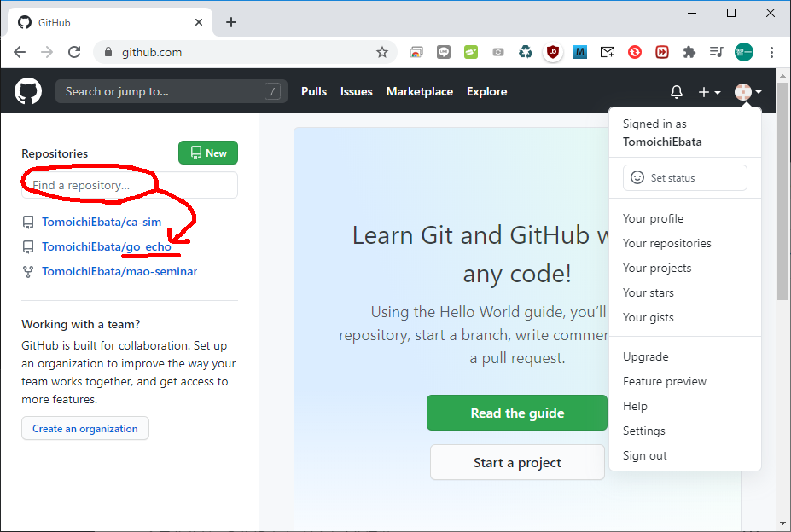The width and height of the screenshot is (791, 532).
Task: Choose Settings in the user menu
Action: tap(643, 431)
